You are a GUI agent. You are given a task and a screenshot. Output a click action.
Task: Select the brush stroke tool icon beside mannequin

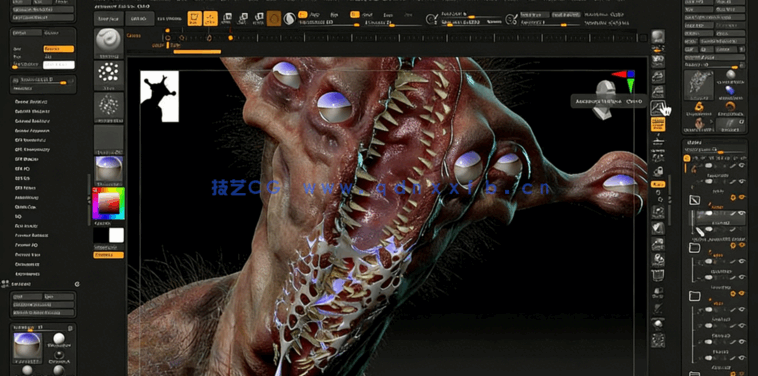730,124
